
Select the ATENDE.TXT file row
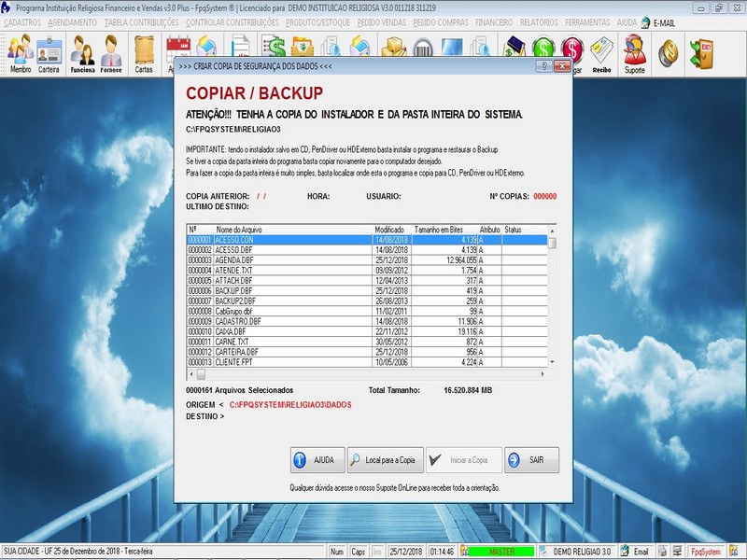[367, 271]
